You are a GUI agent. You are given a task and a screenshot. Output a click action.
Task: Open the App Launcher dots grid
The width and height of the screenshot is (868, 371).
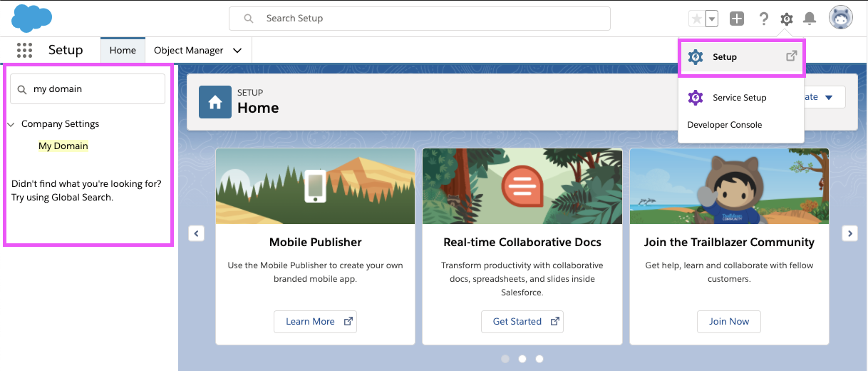tap(25, 50)
